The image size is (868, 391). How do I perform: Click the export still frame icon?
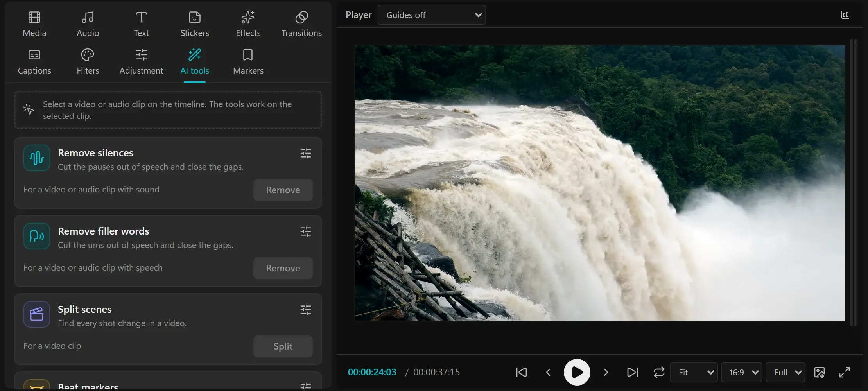coord(820,372)
